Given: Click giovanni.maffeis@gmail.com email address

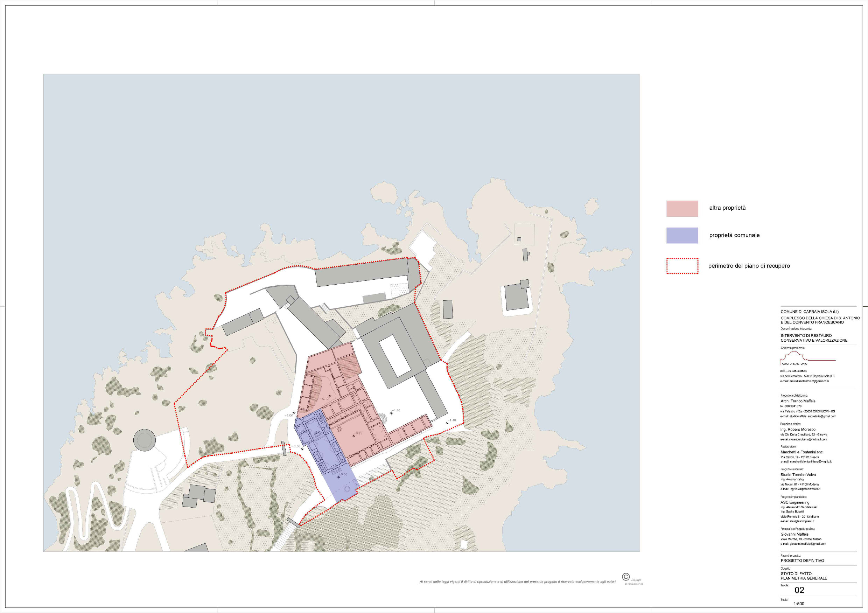Looking at the screenshot, I should 807,544.
